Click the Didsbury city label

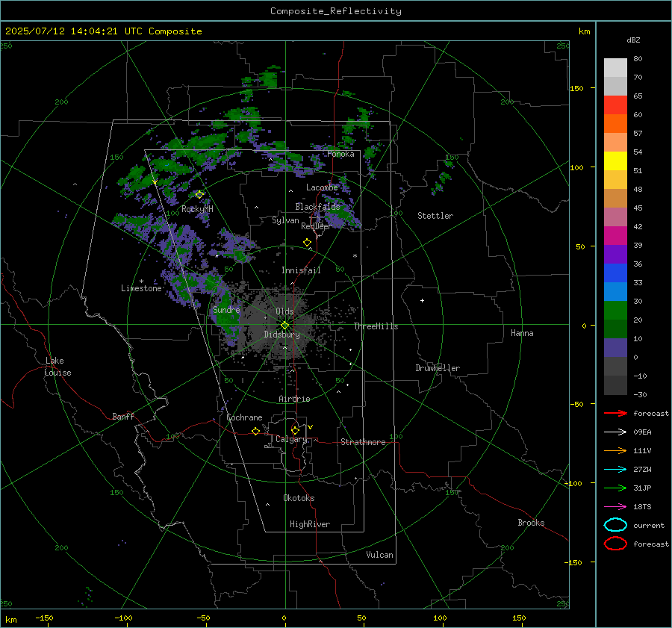pos(281,335)
